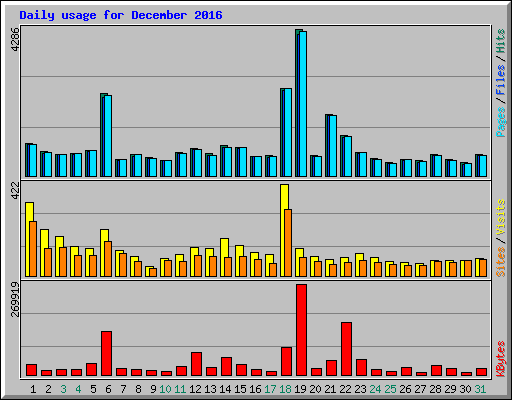Select the red KBytes bar for day 19
Screen dimensions: 512x400
(301, 330)
